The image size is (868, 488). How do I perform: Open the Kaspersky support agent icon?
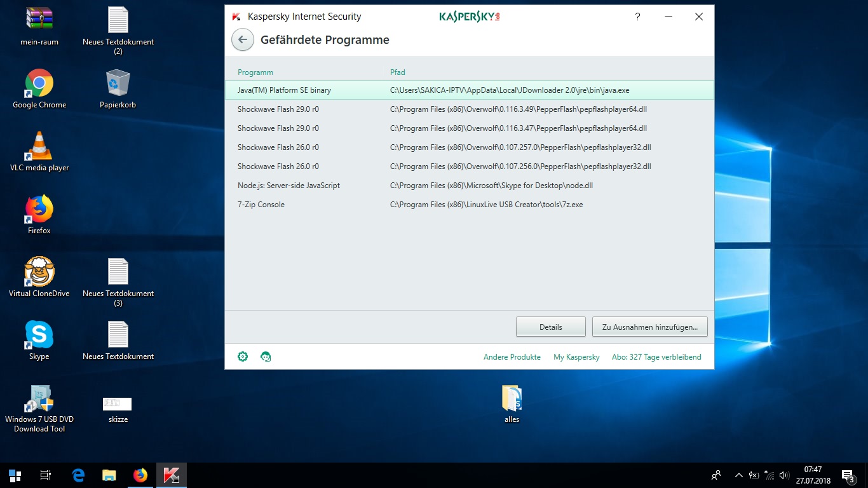click(266, 356)
